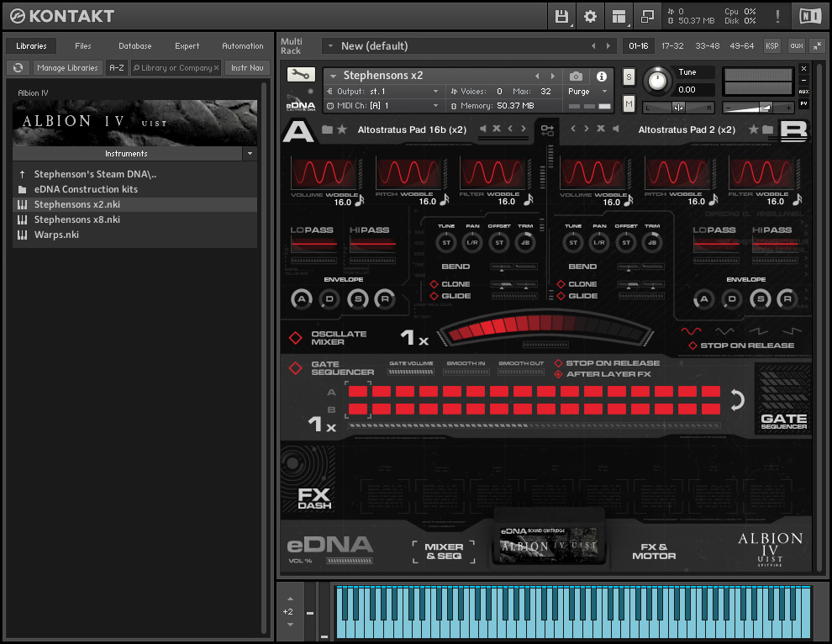This screenshot has width=832, height=644.
Task: Click the wrench edit instrument icon
Action: click(x=300, y=75)
